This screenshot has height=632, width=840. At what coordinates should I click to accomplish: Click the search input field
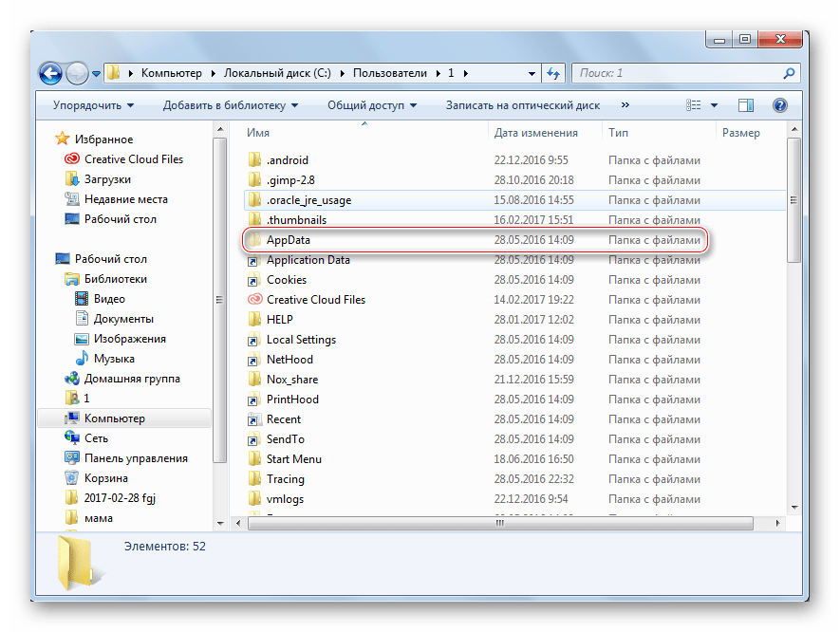tap(674, 73)
